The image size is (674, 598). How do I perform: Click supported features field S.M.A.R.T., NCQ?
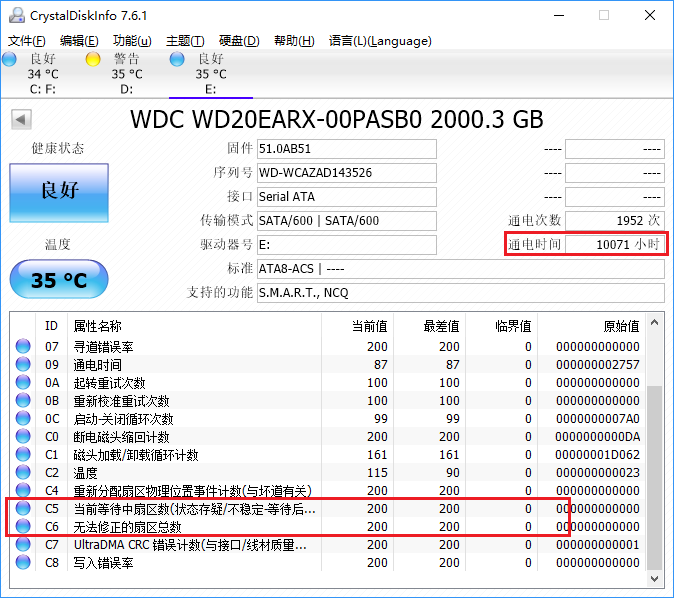click(x=461, y=293)
